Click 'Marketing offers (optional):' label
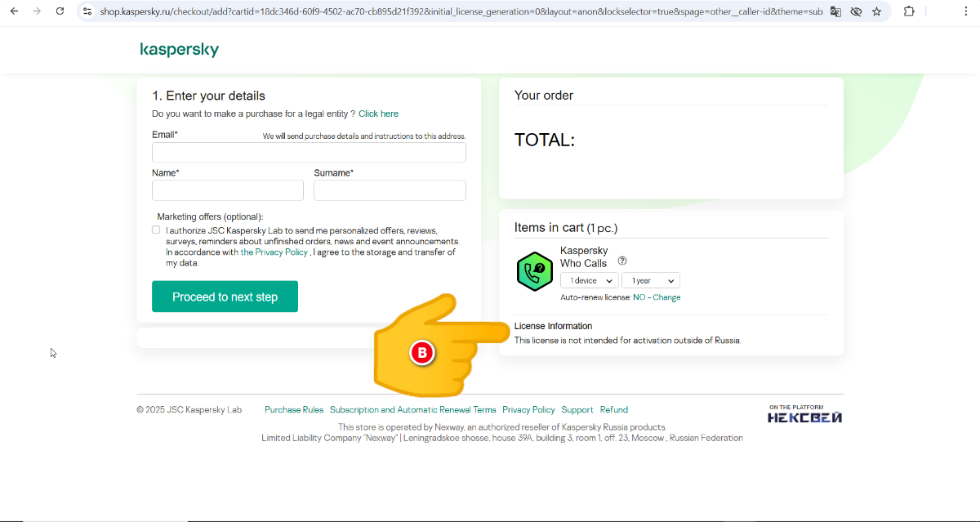980x522 pixels. (211, 216)
